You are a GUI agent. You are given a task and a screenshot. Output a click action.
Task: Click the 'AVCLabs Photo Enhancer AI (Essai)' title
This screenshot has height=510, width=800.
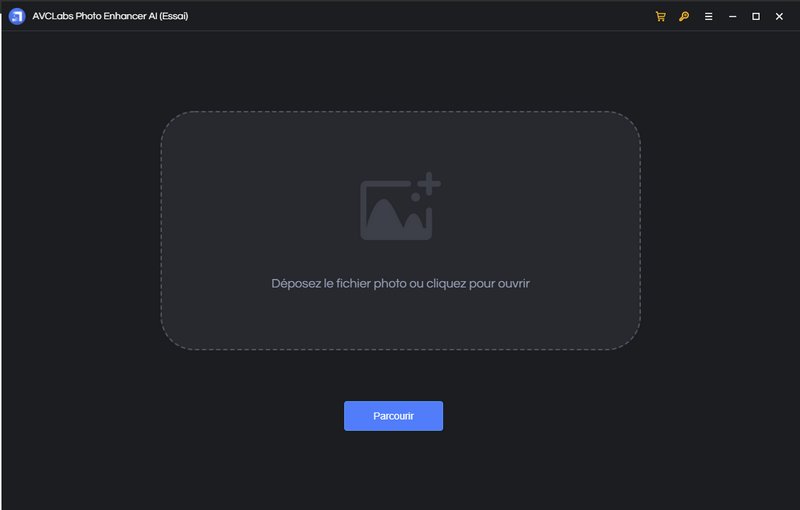click(x=110, y=16)
